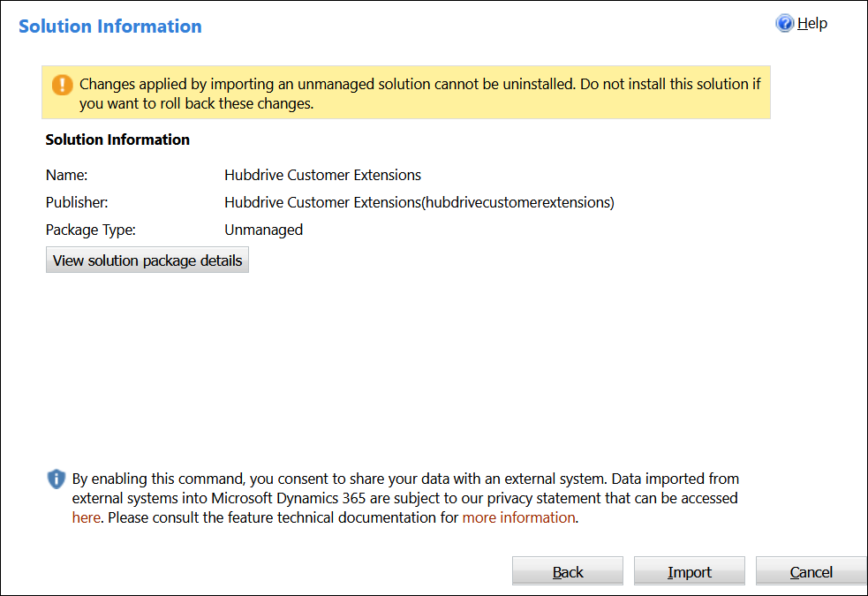Open the privacy statement 'here' link
868x596 pixels.
pos(87,517)
